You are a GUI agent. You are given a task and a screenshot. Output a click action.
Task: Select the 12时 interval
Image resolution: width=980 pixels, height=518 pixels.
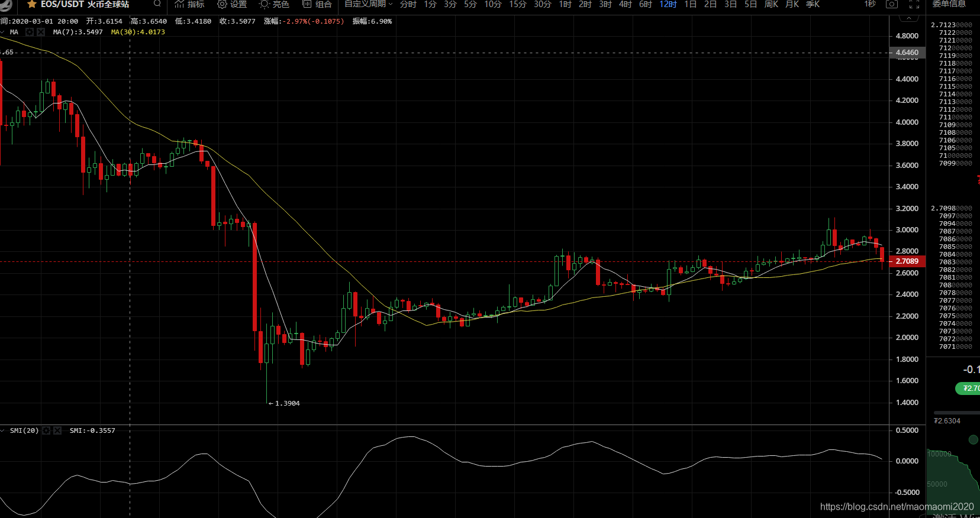668,4
